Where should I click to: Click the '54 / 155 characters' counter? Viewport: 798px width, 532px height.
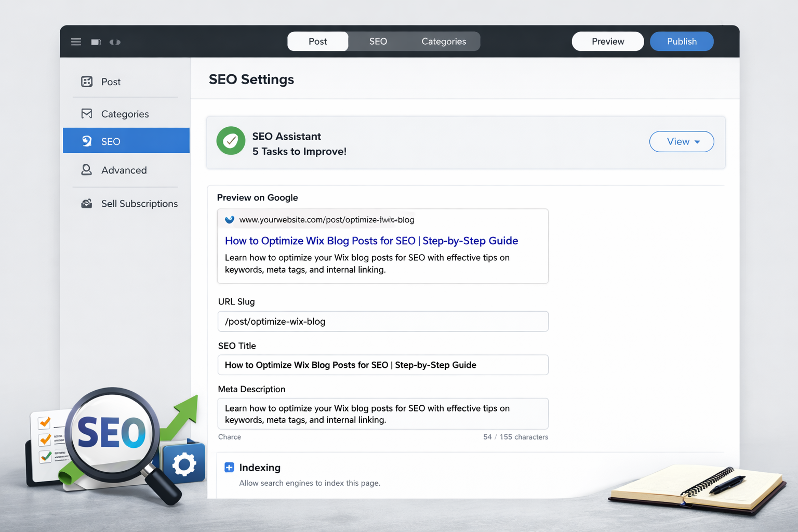click(x=515, y=437)
